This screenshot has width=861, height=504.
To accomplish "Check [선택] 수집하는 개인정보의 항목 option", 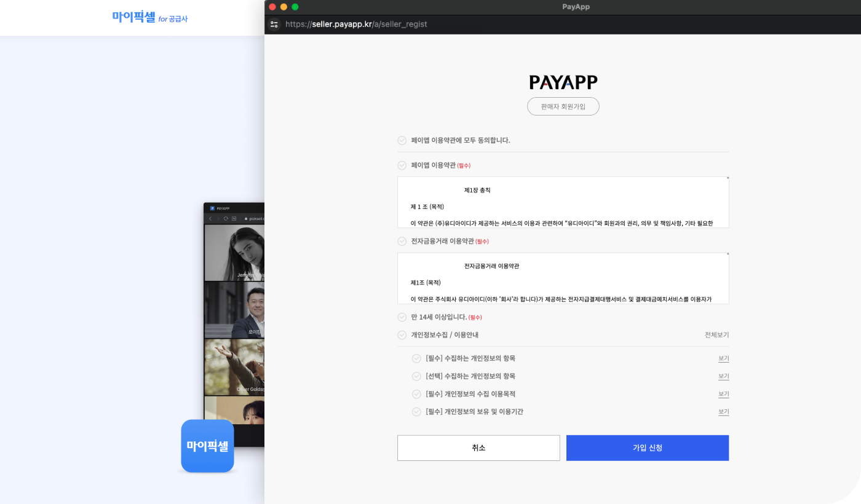I will 416,376.
